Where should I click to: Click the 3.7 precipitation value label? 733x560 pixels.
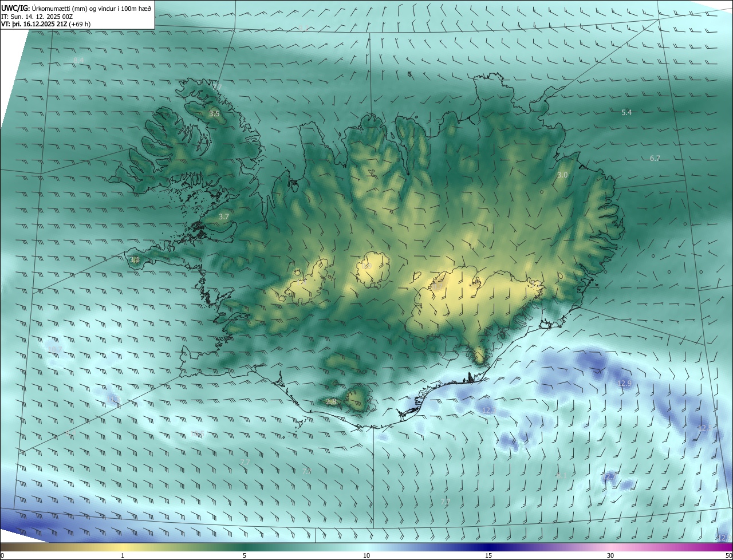click(224, 217)
